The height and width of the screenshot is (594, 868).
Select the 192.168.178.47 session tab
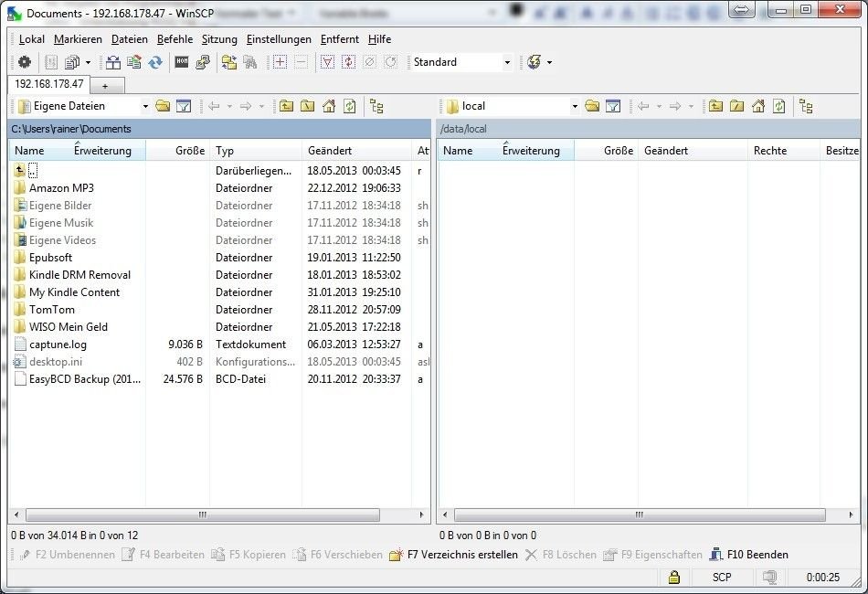point(48,84)
